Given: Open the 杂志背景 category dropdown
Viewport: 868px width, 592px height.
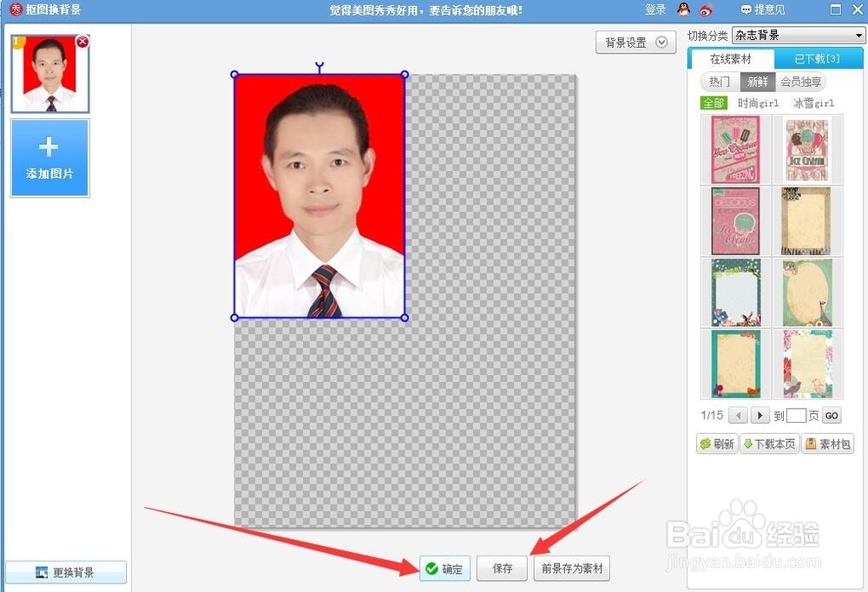Looking at the screenshot, I should (799, 35).
